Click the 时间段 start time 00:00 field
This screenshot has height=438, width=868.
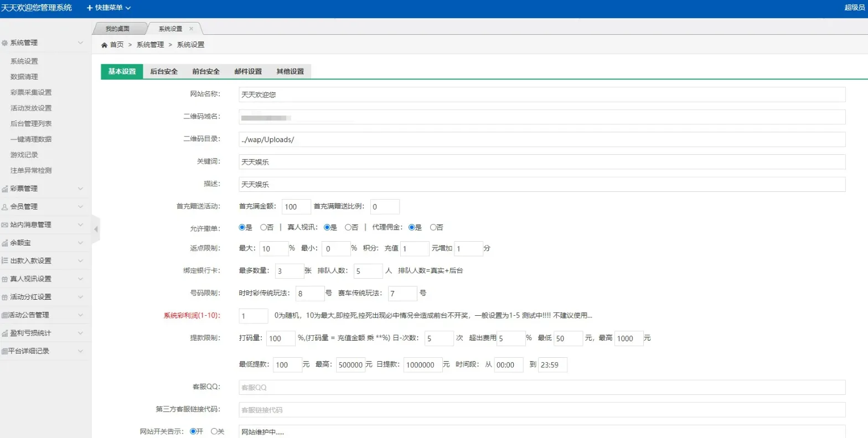(508, 365)
